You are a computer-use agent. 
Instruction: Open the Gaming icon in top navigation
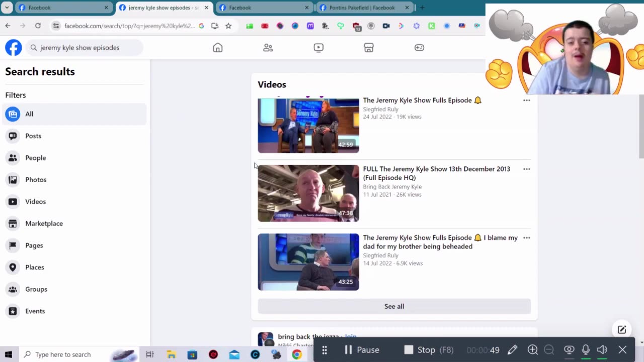[419, 48]
